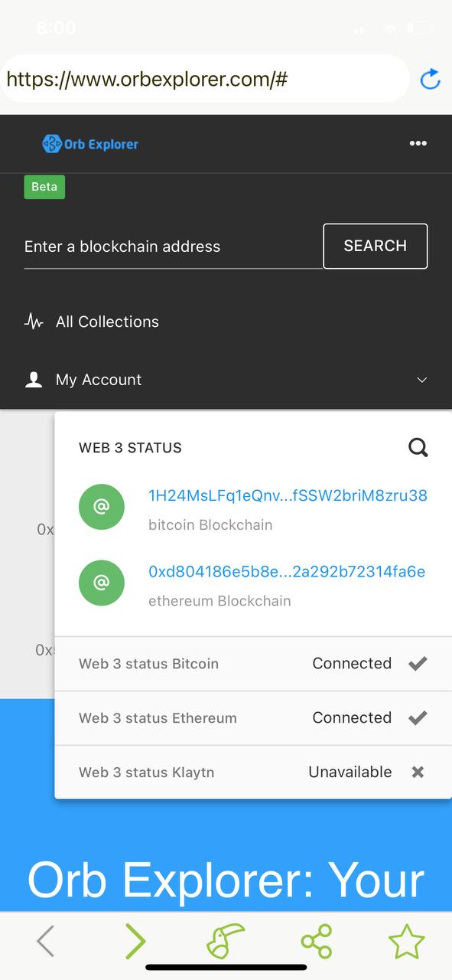Tap the green @ icon for the bitcoin address
Screen dimensions: 452x980
102,507
